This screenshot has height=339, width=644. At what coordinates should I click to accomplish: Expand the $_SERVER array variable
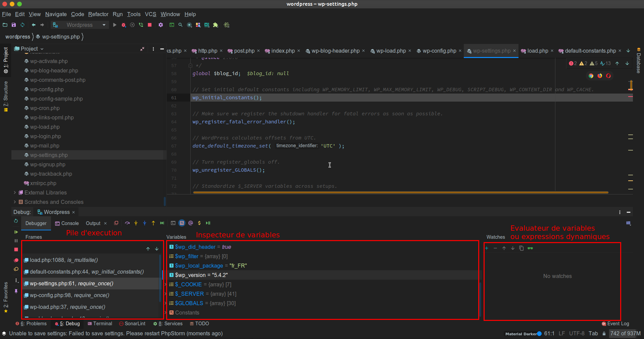(x=165, y=294)
